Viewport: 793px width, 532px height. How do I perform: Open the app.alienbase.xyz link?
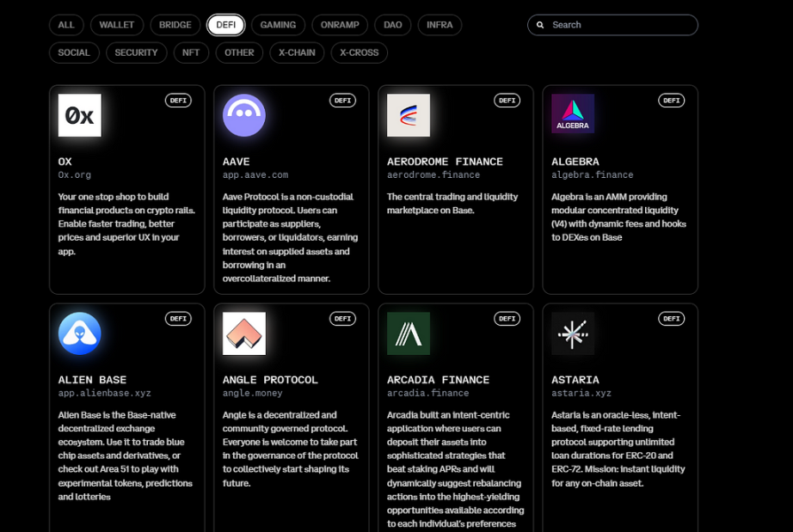[x=104, y=393]
